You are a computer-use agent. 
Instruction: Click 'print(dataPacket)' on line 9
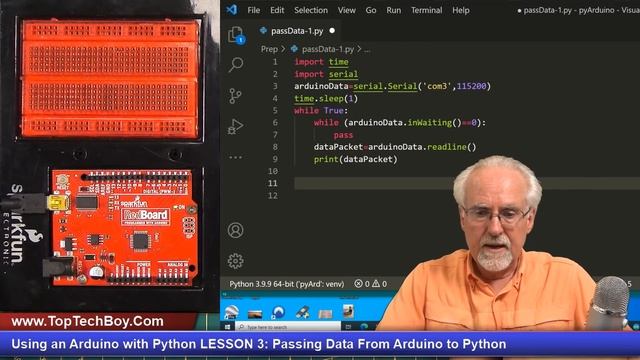pyautogui.click(x=356, y=159)
